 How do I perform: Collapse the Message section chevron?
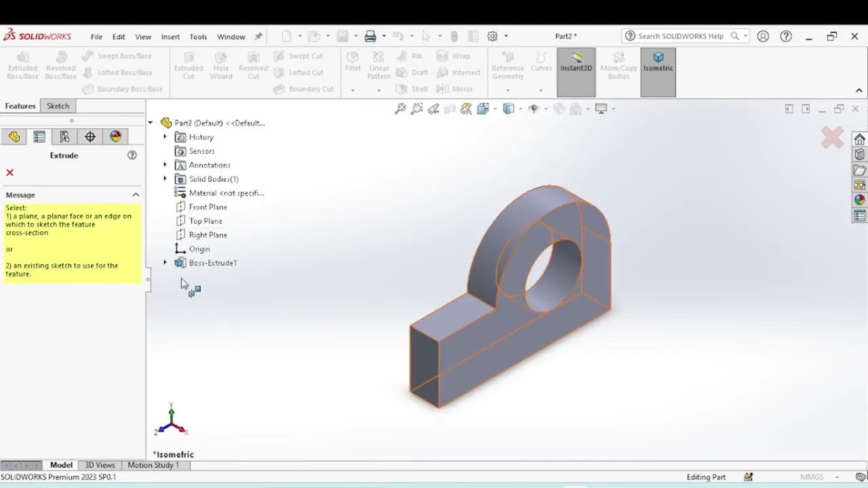(136, 195)
